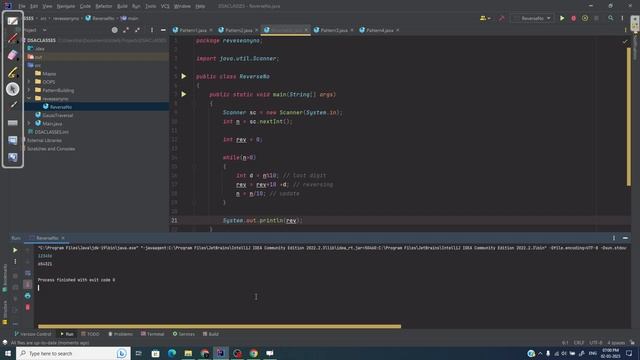Select the pink eraser annotation tool

click(13, 55)
